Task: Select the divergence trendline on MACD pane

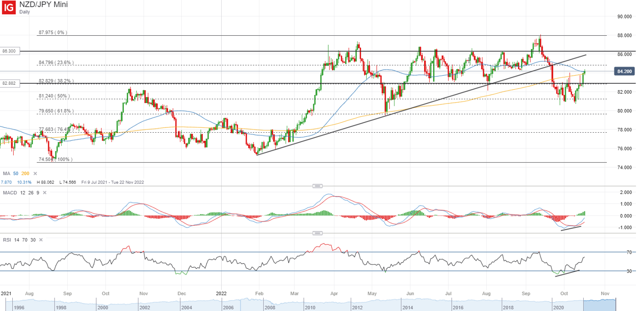Action: 571,228
